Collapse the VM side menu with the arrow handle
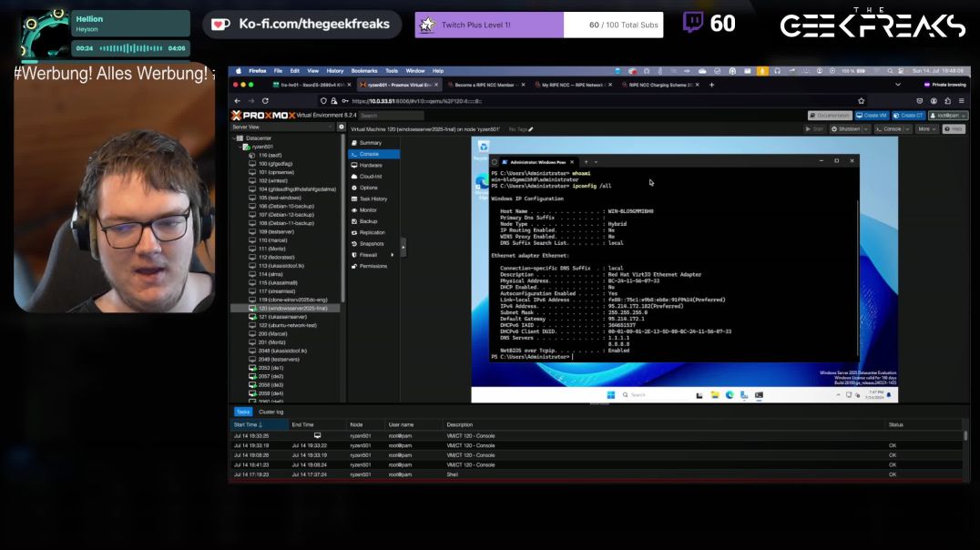The image size is (980, 550). (x=403, y=248)
